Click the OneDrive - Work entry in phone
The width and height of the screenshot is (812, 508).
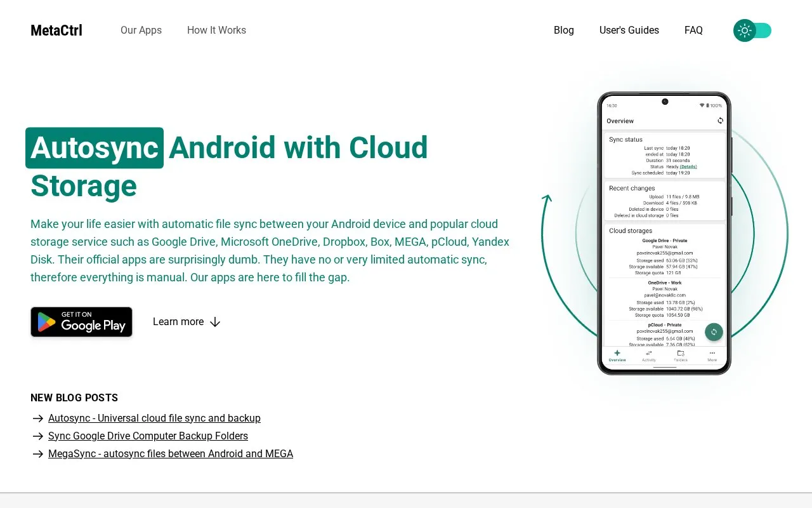[x=664, y=283]
